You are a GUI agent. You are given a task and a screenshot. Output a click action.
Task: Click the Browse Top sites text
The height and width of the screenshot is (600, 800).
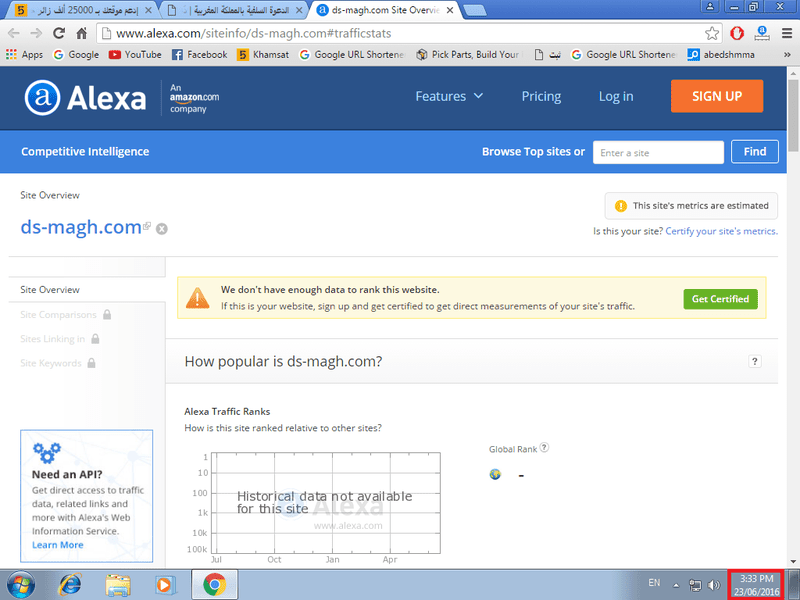coord(533,152)
